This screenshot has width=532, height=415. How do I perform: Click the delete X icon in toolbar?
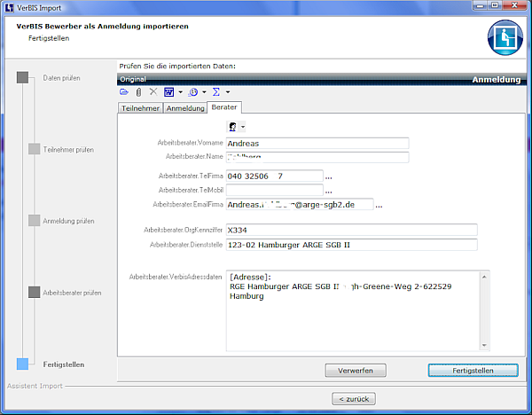[x=153, y=91]
